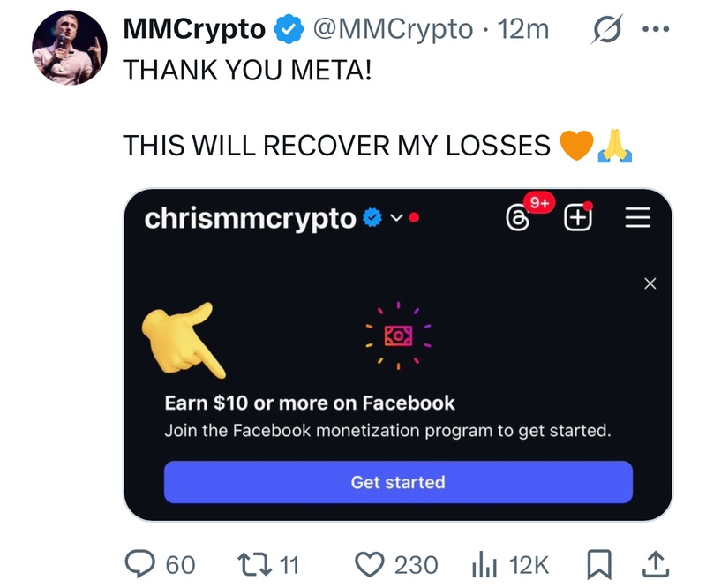This screenshot has width=706, height=588.
Task: Open MMCrypto profile avatar picture
Action: pos(70,48)
